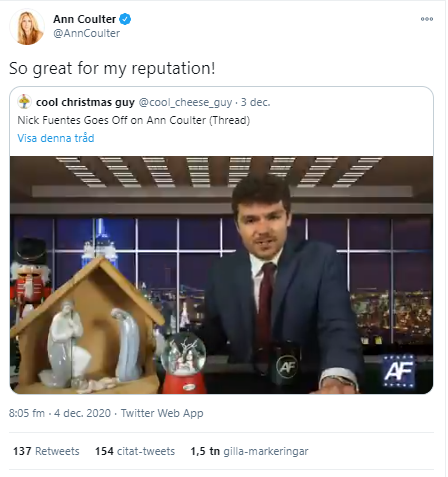The height and width of the screenshot is (477, 448).
Task: Open the 3 dec. quoted tweet date
Action: pyautogui.click(x=255, y=102)
